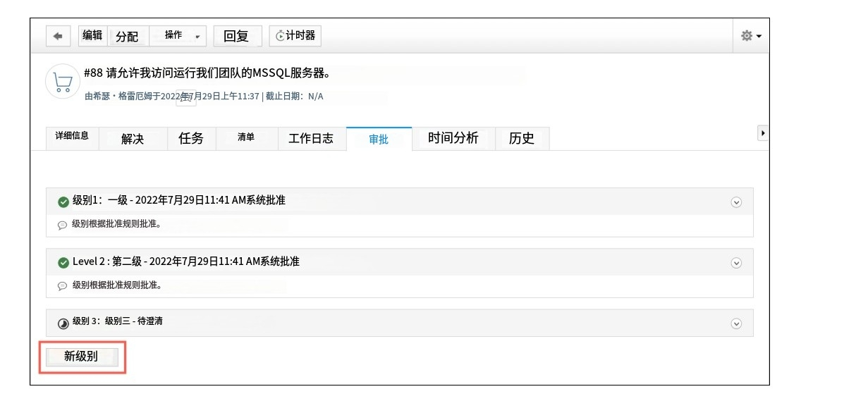Click the back arrow button

click(58, 36)
